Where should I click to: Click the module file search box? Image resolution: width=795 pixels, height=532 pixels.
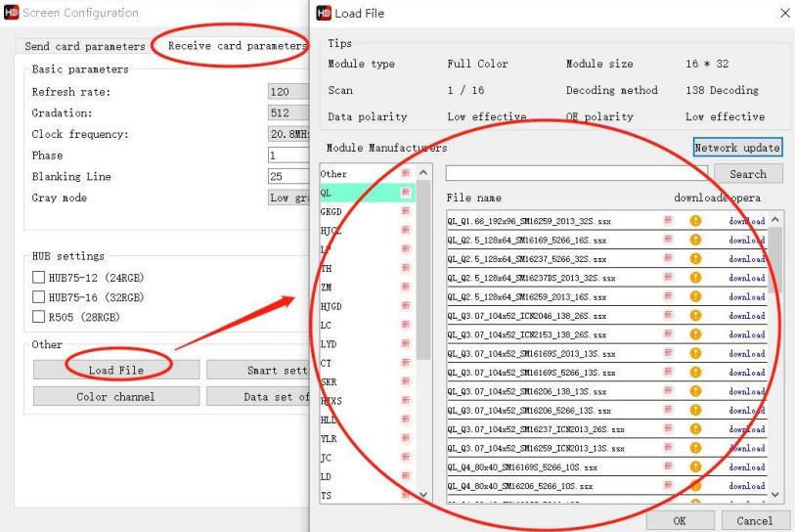(x=576, y=173)
